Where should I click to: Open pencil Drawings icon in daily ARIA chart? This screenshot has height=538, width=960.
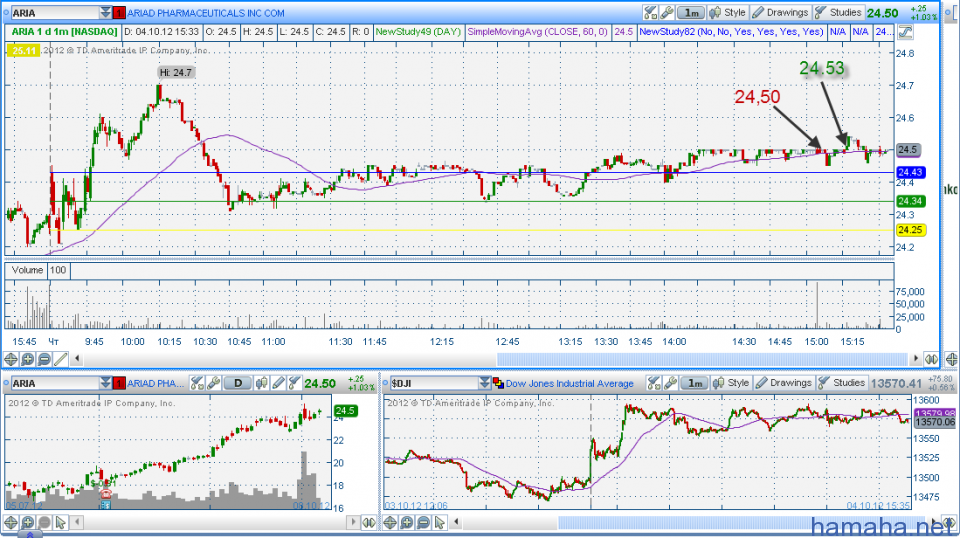(x=279, y=383)
